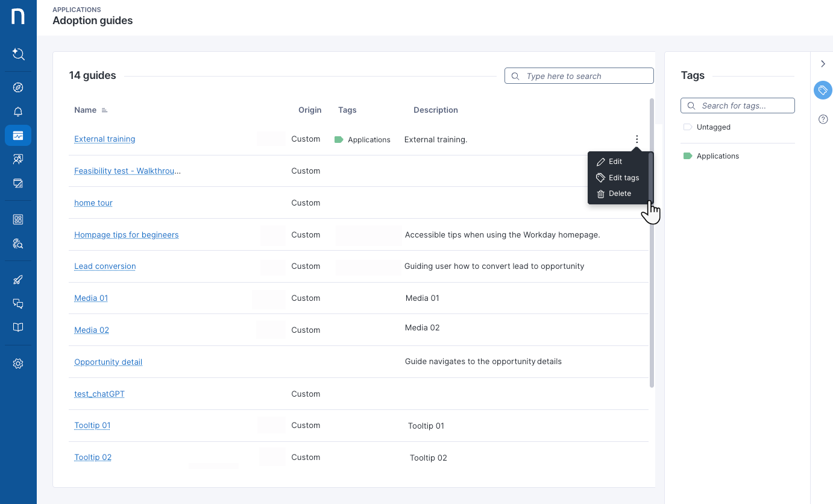Select Edit from the context menu
Image resolution: width=833 pixels, height=504 pixels.
(x=615, y=162)
